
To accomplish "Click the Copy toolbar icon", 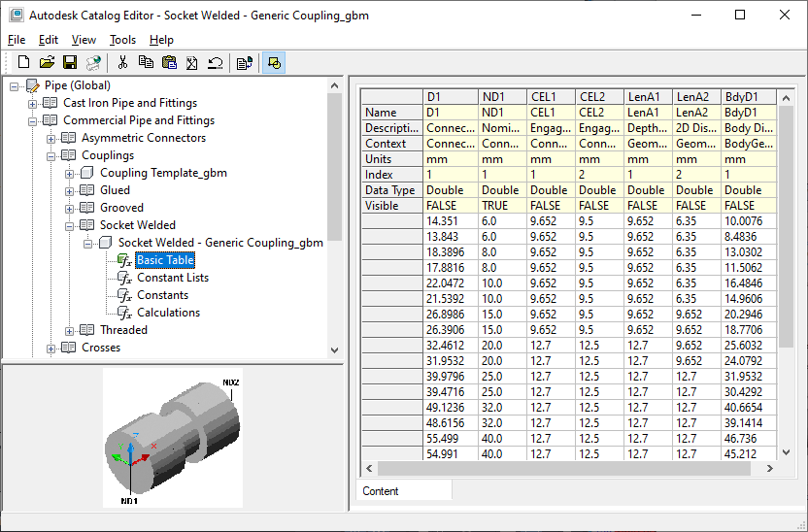I will [x=146, y=63].
